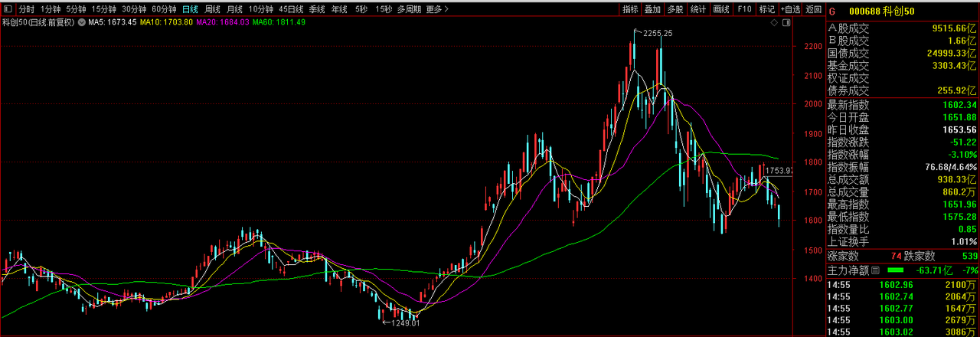The image size is (980, 337).
Task: Click the MA5: 1673.45 indicator label
Action: tap(113, 23)
